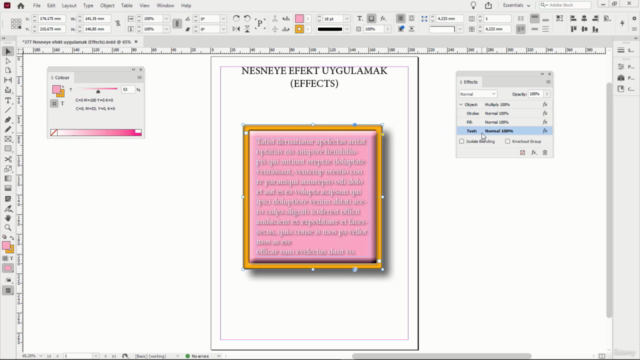Click the Rotate 90° clockwise icon
Viewport: 640px width, 360px height.
pos(236,19)
